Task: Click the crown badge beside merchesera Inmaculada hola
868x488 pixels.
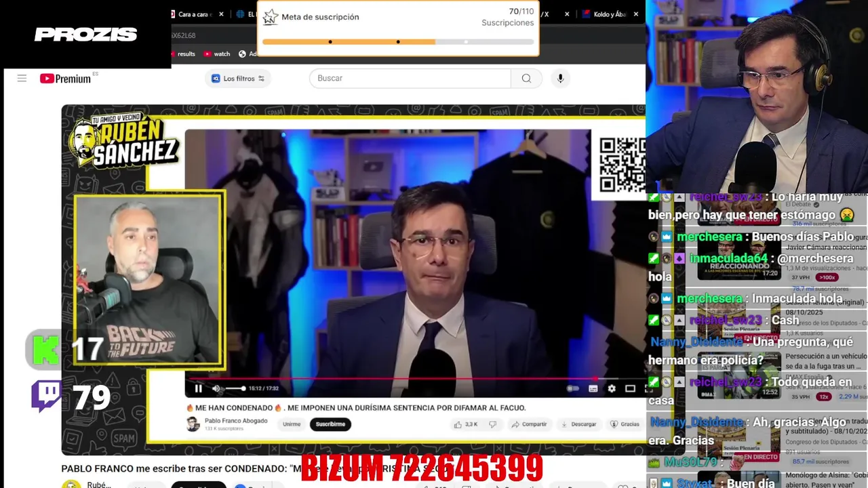Action: 667,299
